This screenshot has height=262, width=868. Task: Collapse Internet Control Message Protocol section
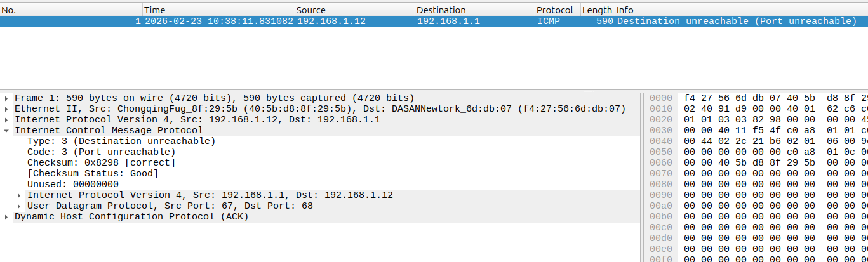(x=6, y=131)
